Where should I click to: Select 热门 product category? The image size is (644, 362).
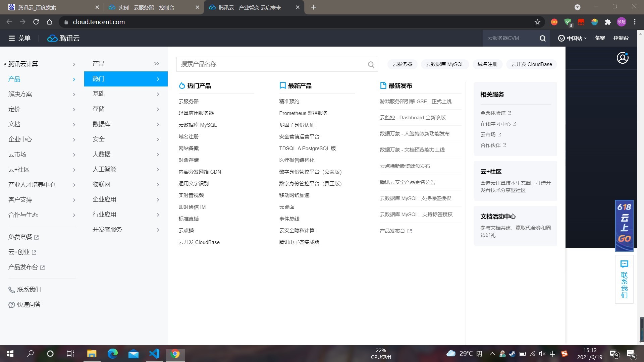[x=126, y=79]
